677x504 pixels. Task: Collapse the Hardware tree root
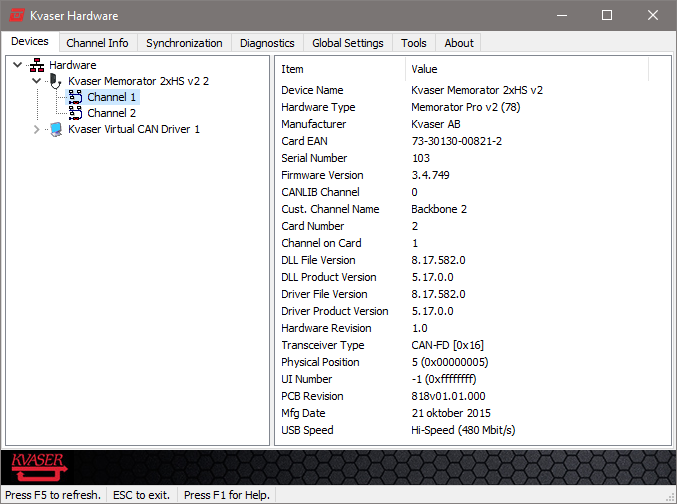[x=18, y=65]
